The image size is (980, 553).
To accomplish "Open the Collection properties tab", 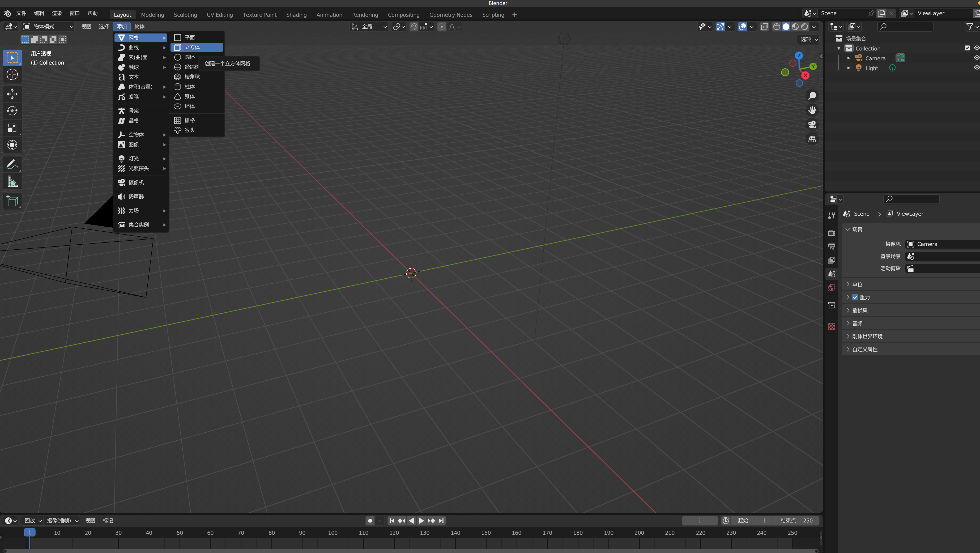I will tap(832, 305).
